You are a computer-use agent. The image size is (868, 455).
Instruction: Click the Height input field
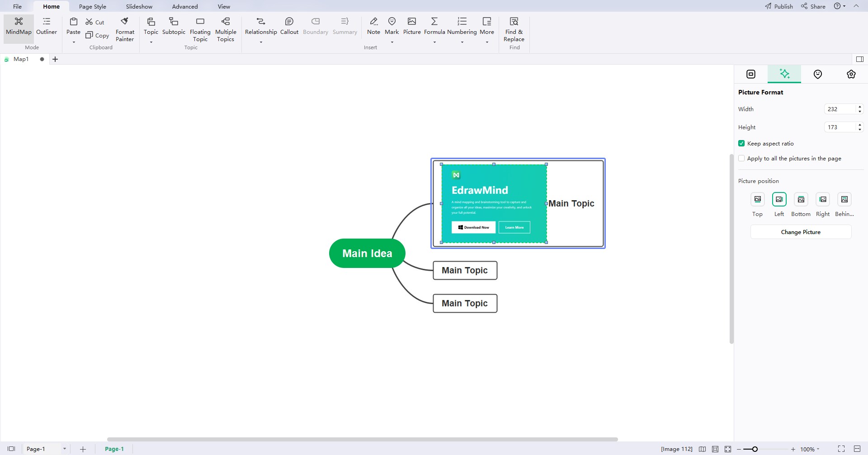pyautogui.click(x=840, y=127)
